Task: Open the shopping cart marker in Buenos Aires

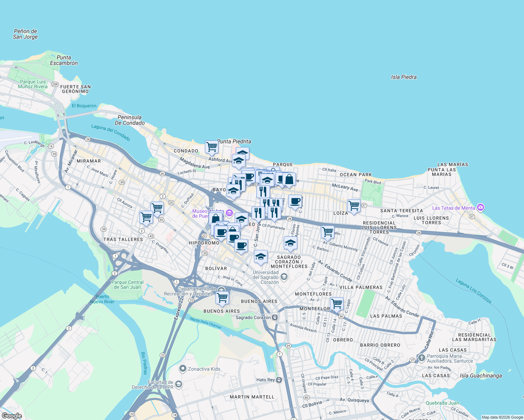Action: coord(222,297)
